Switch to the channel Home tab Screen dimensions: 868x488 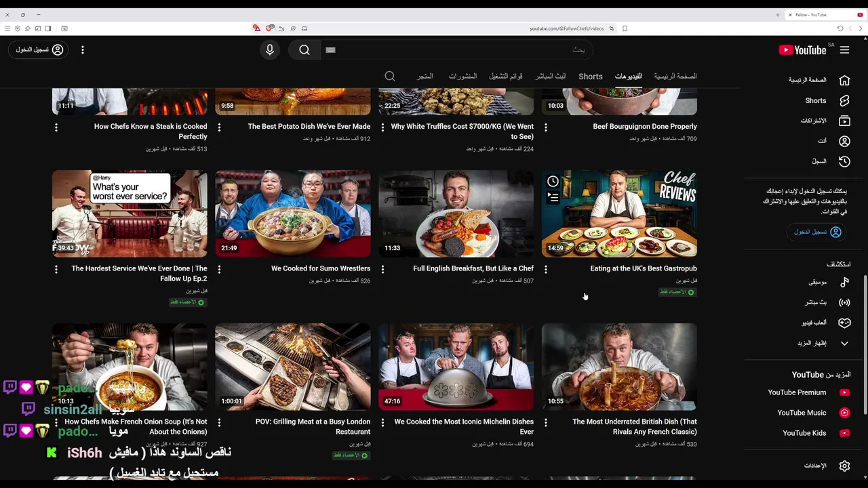click(x=675, y=76)
